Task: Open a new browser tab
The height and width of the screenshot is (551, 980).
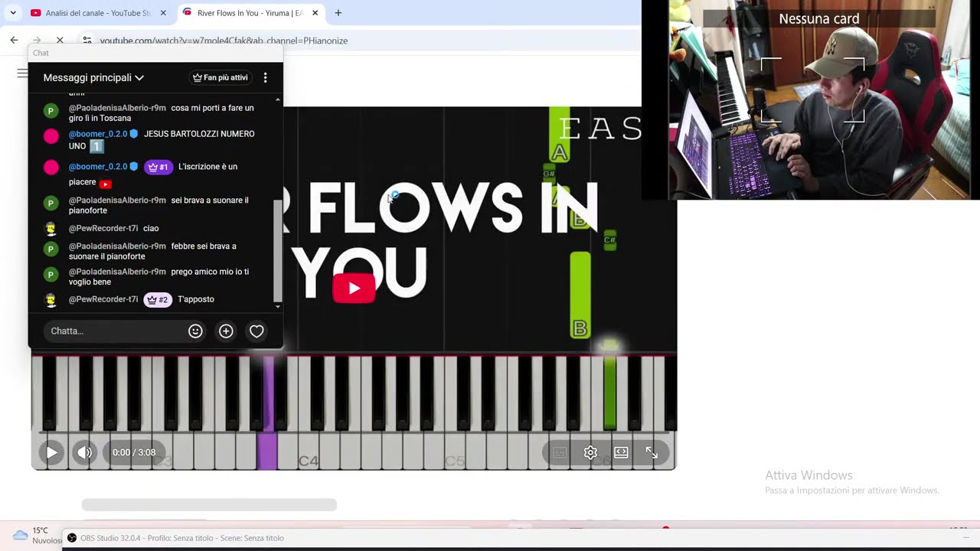Action: point(338,13)
